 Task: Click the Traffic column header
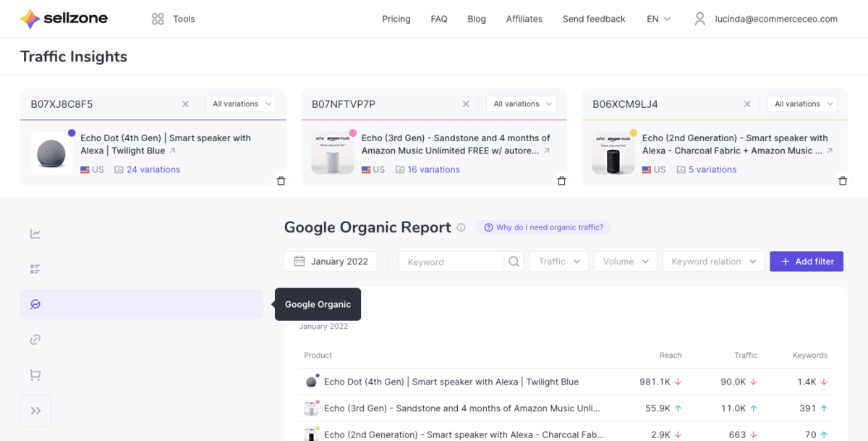click(x=746, y=355)
